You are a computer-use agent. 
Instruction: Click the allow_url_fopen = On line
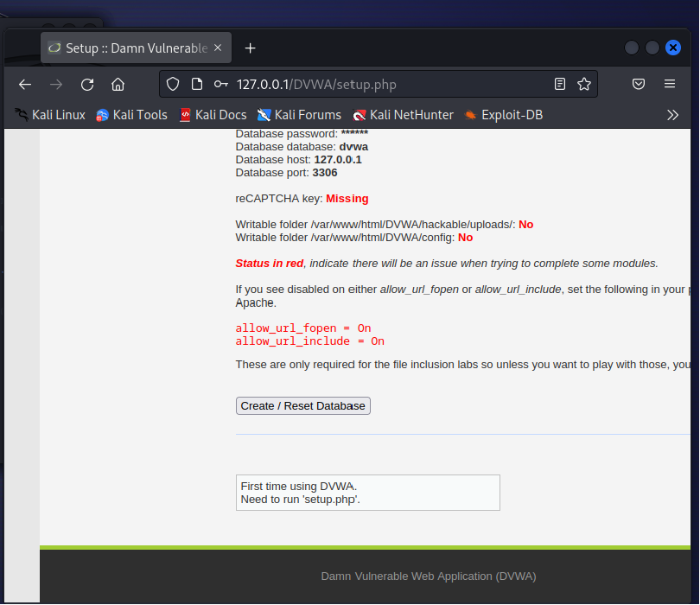tap(303, 328)
